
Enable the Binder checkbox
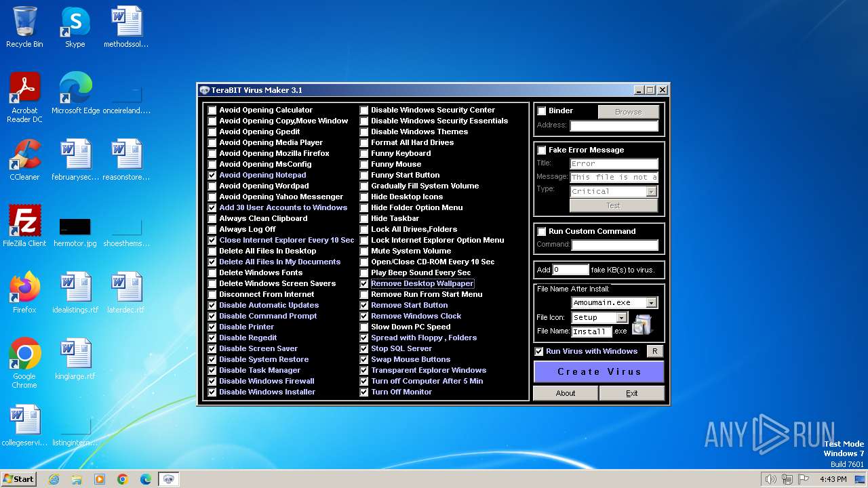542,110
